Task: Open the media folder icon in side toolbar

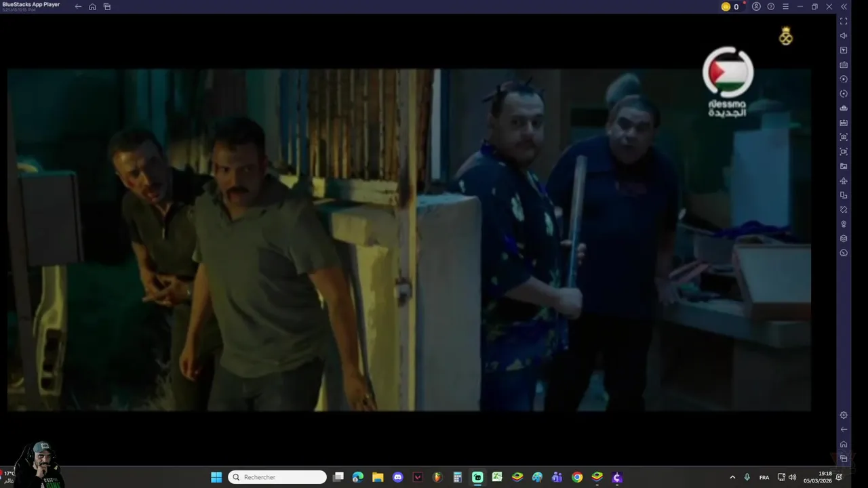Action: (844, 166)
